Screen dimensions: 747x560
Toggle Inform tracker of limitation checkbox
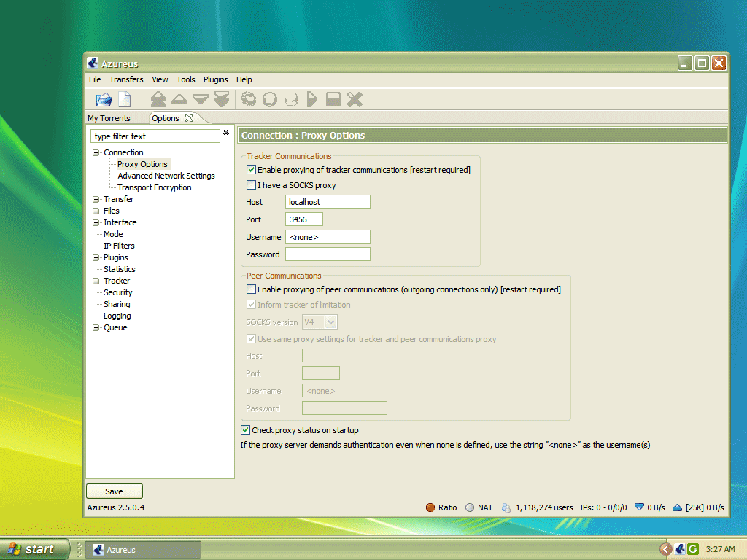point(251,304)
